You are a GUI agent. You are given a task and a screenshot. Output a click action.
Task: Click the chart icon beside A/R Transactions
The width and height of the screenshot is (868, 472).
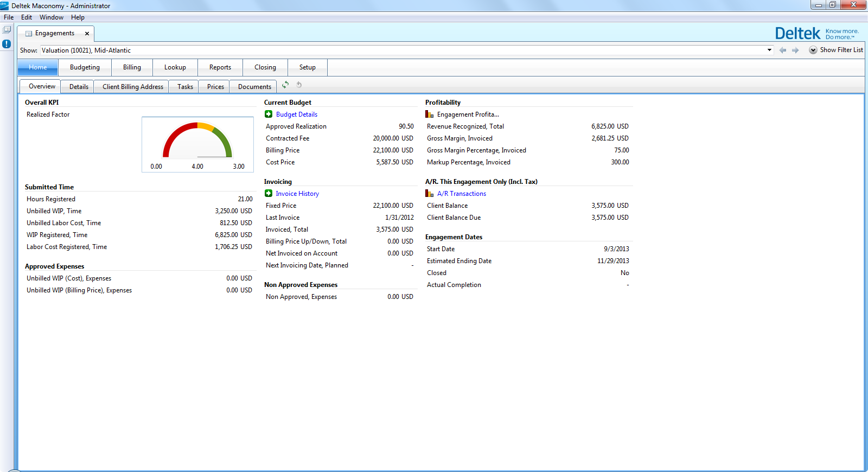coord(429,194)
